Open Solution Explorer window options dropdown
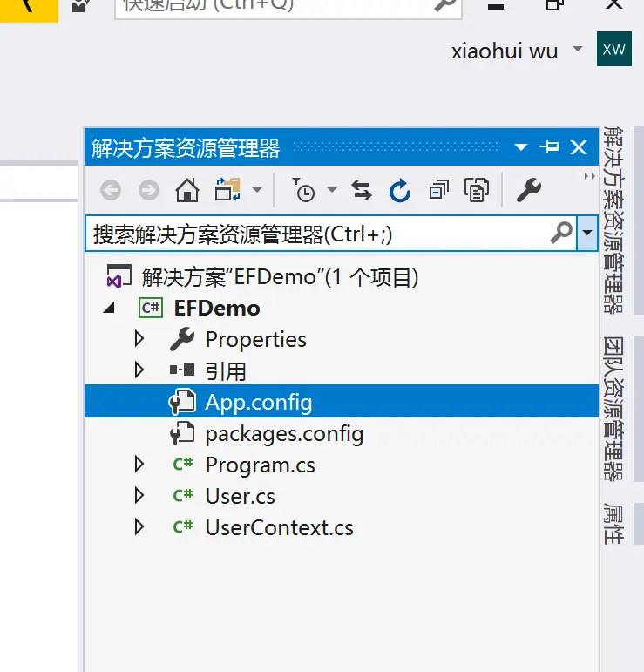The width and height of the screenshot is (644, 672). pyautogui.click(x=521, y=147)
